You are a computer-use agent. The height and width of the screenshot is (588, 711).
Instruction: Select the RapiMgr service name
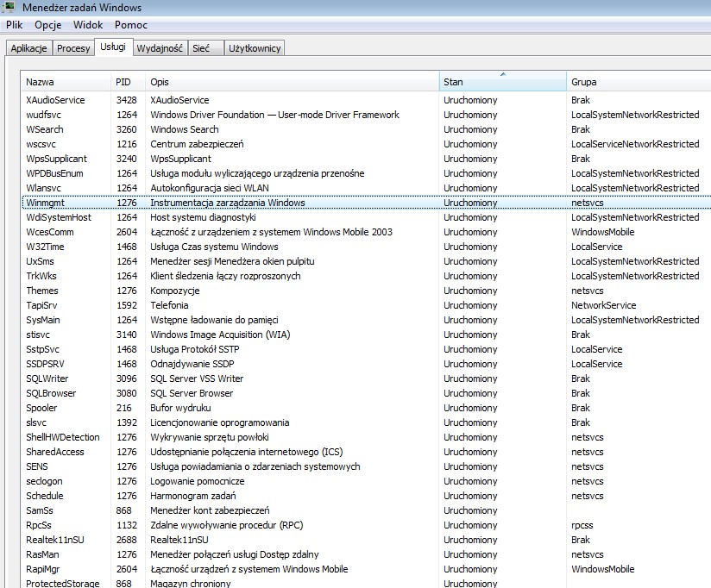[x=42, y=569]
